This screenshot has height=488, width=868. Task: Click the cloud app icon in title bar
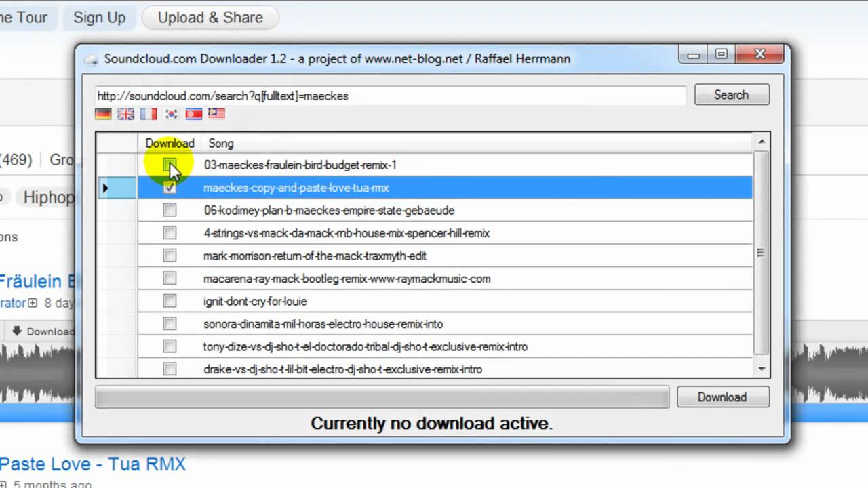91,59
